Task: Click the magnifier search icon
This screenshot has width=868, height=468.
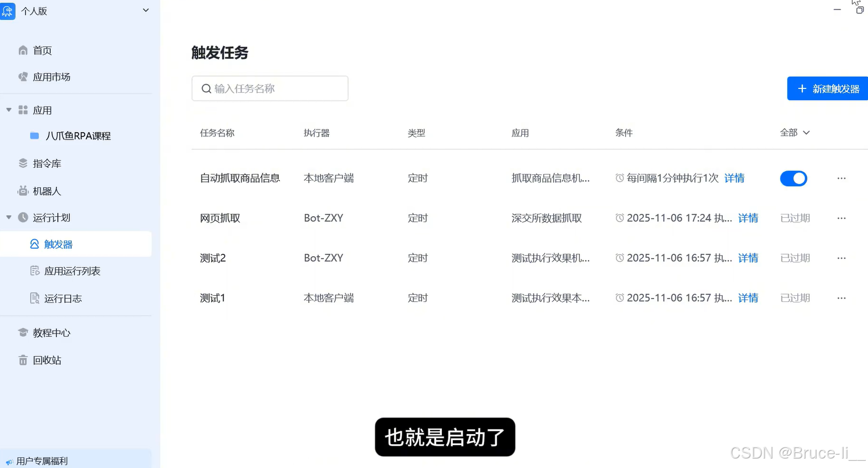Action: point(206,89)
